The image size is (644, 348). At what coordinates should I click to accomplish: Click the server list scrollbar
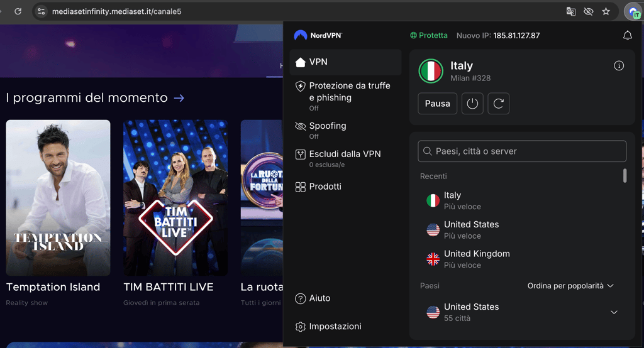point(625,176)
